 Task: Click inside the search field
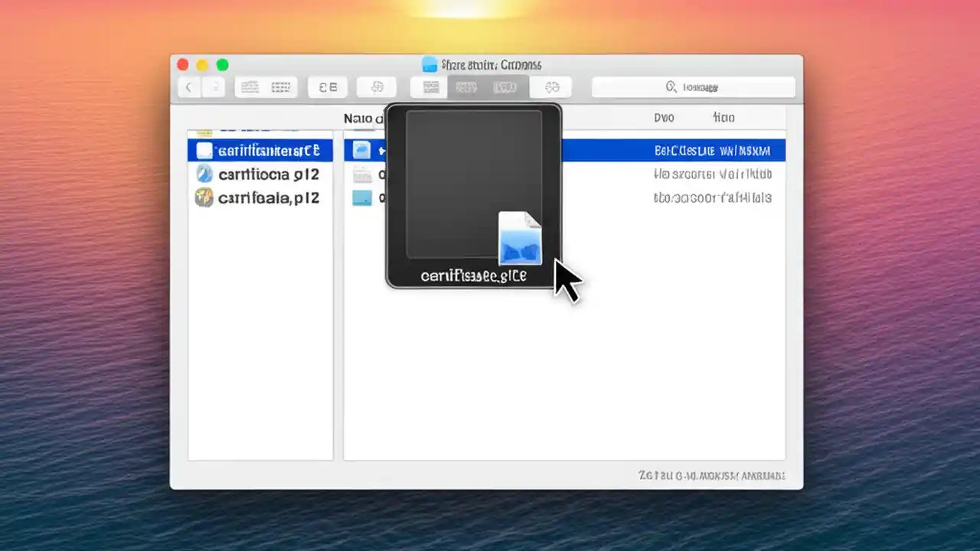tap(693, 86)
